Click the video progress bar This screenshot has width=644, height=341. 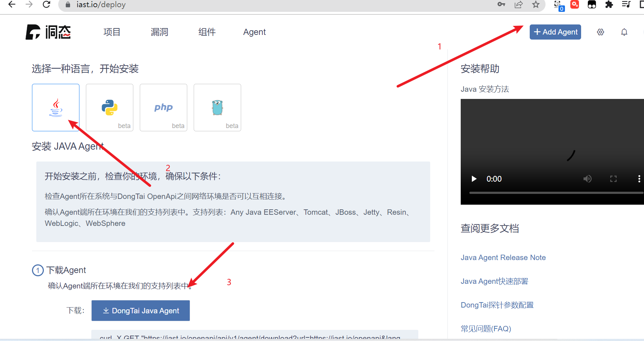coord(556,193)
